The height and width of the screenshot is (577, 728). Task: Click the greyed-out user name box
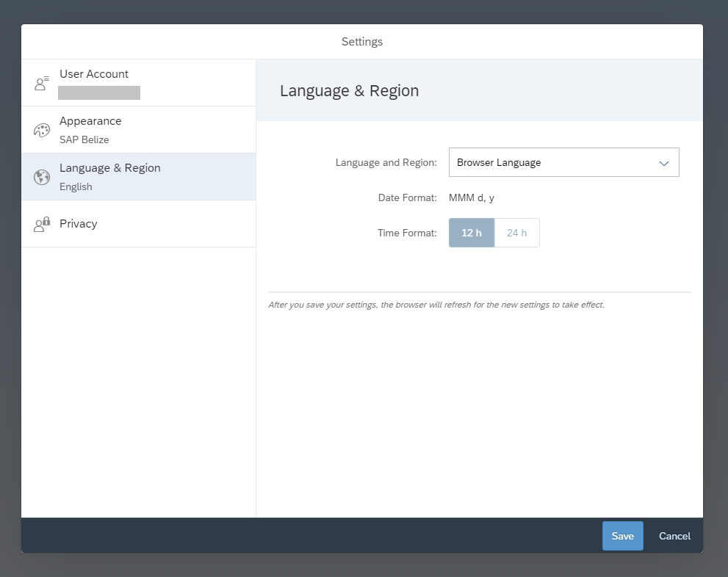point(99,92)
